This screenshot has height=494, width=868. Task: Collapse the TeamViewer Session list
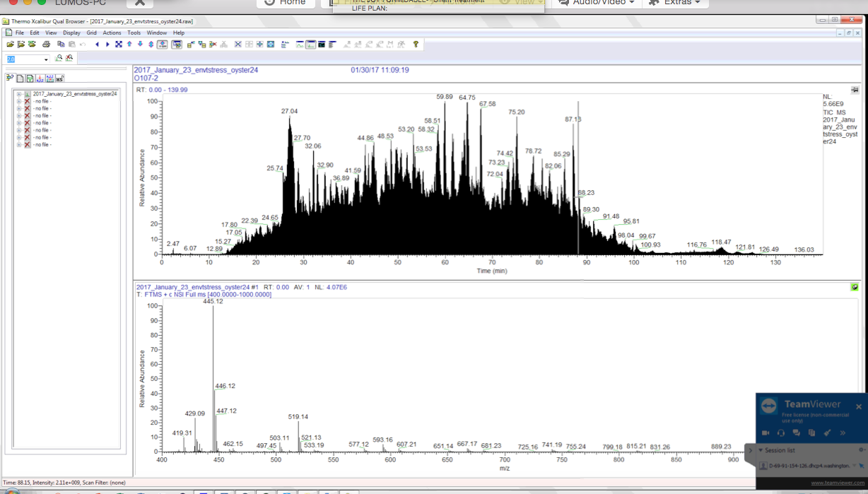761,450
